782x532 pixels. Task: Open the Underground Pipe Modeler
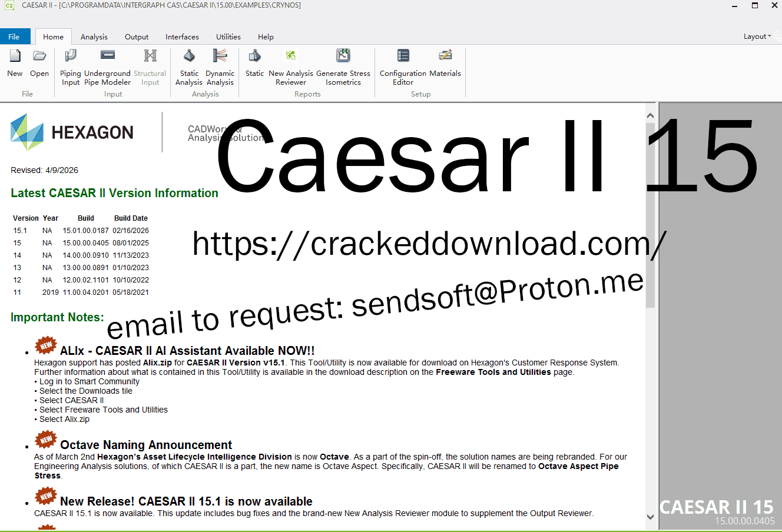[x=108, y=68]
